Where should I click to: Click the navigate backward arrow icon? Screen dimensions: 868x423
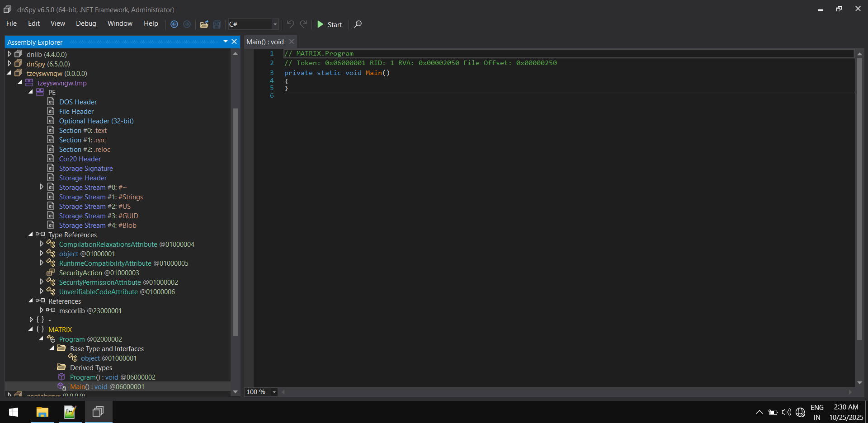pyautogui.click(x=174, y=24)
